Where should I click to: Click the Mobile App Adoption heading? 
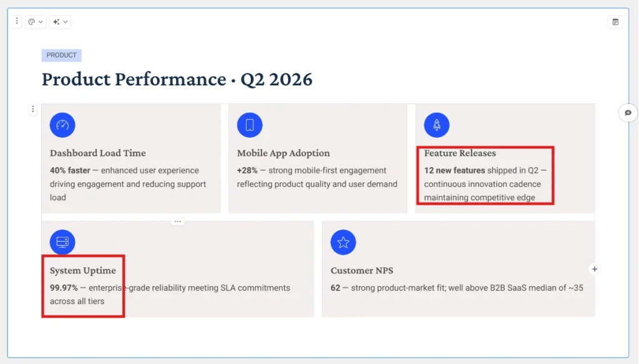pos(284,153)
